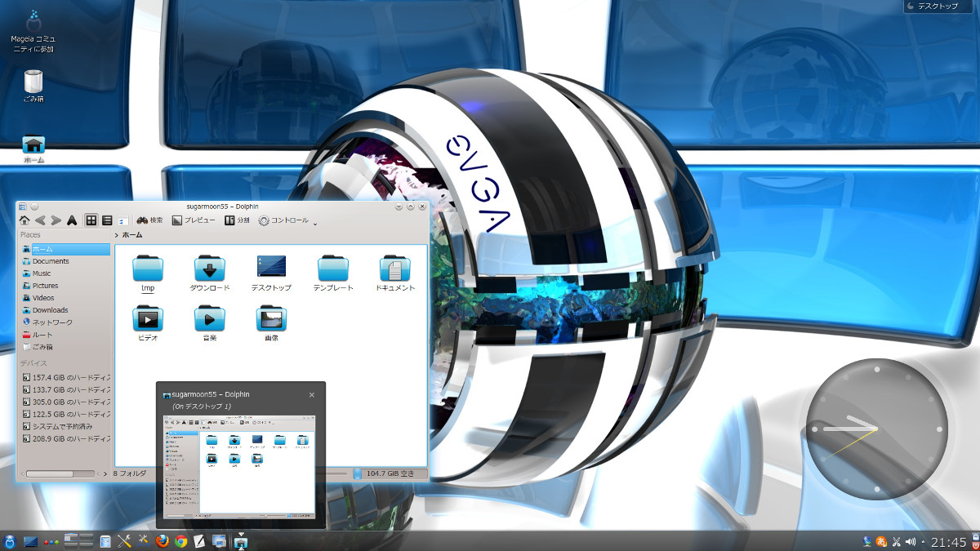Click the show desktop icon in taskbar
This screenshot has width=980, height=551.
pyautogui.click(x=31, y=540)
